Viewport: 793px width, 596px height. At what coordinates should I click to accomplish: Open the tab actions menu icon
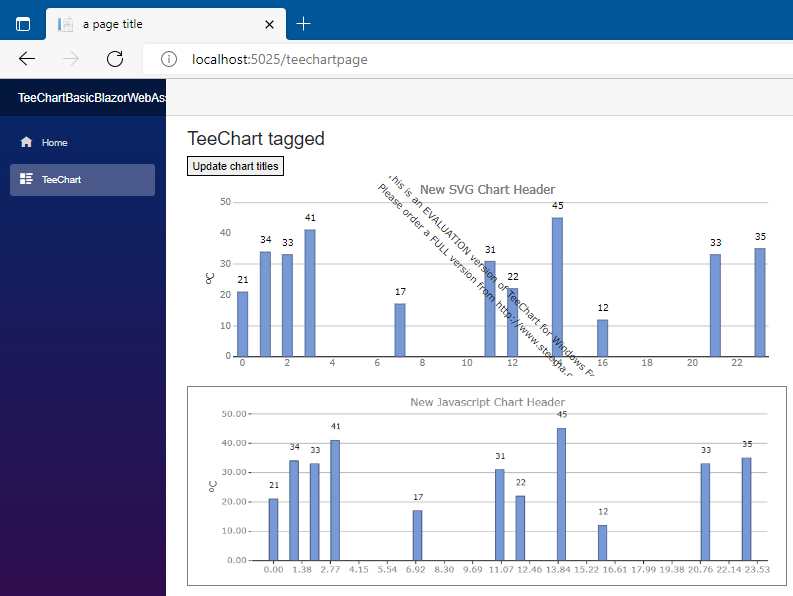point(23,24)
